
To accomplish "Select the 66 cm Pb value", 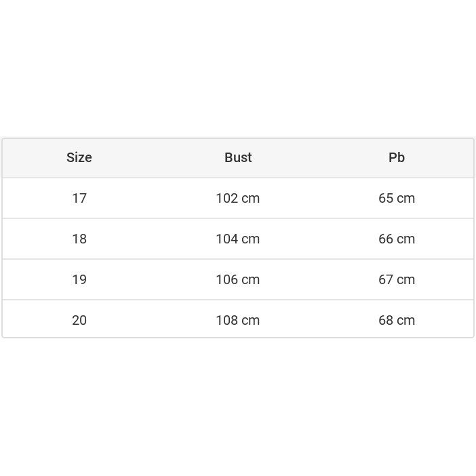I will [x=397, y=239].
